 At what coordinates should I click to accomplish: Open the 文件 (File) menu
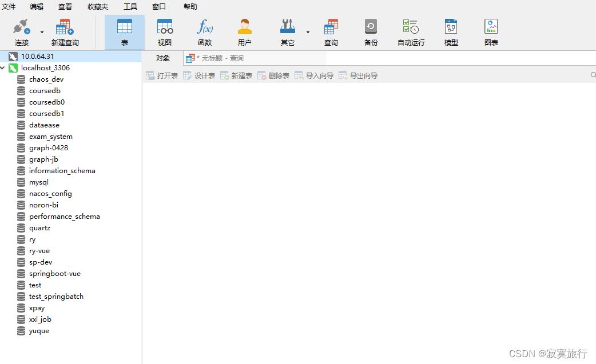[x=9, y=7]
